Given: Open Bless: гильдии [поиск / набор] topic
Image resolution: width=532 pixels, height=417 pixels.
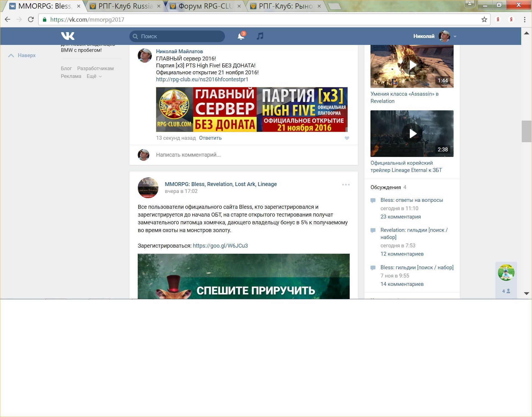Looking at the screenshot, I should point(417,268).
